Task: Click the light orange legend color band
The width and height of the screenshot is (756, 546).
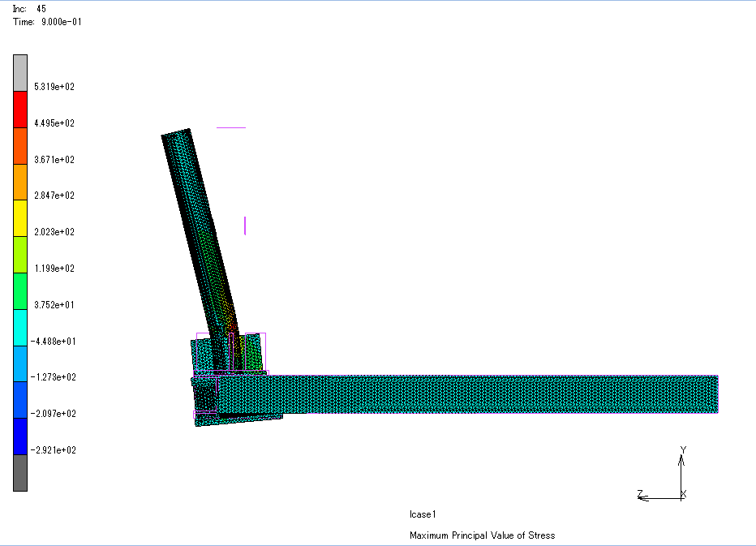Action: [20, 182]
